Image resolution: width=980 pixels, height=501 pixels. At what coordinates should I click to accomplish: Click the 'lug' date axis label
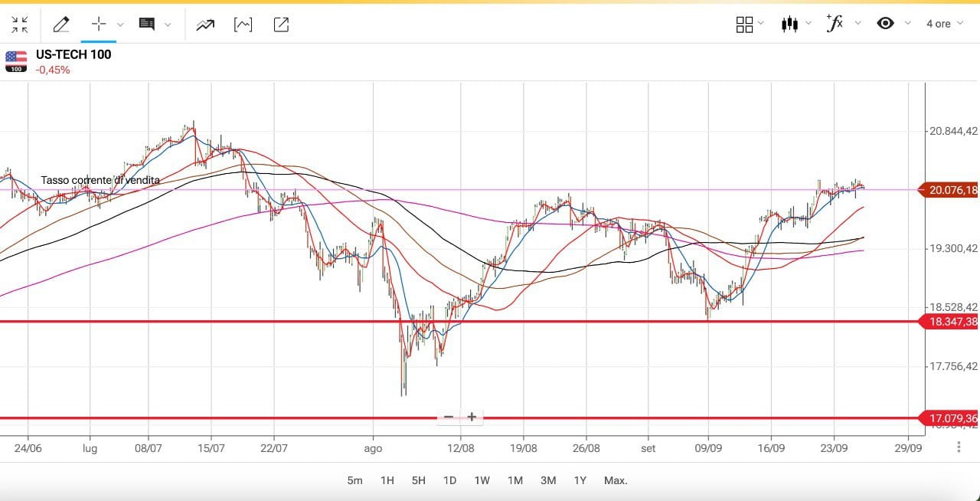tap(90, 448)
